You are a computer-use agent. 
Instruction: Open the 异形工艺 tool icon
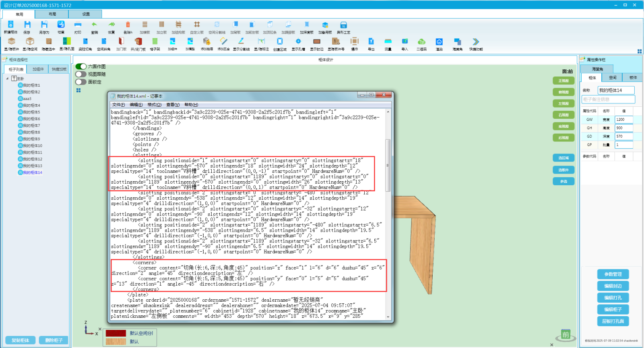pyautogui.click(x=343, y=25)
